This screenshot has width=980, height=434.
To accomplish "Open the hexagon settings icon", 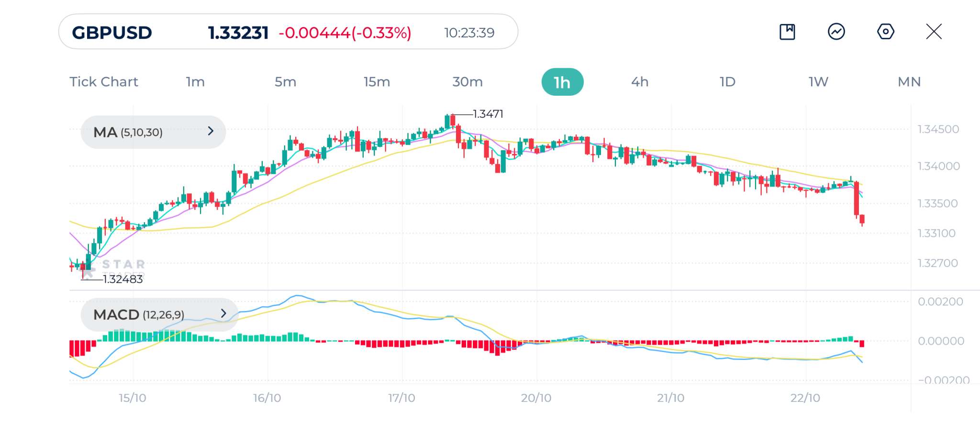I will 885,32.
